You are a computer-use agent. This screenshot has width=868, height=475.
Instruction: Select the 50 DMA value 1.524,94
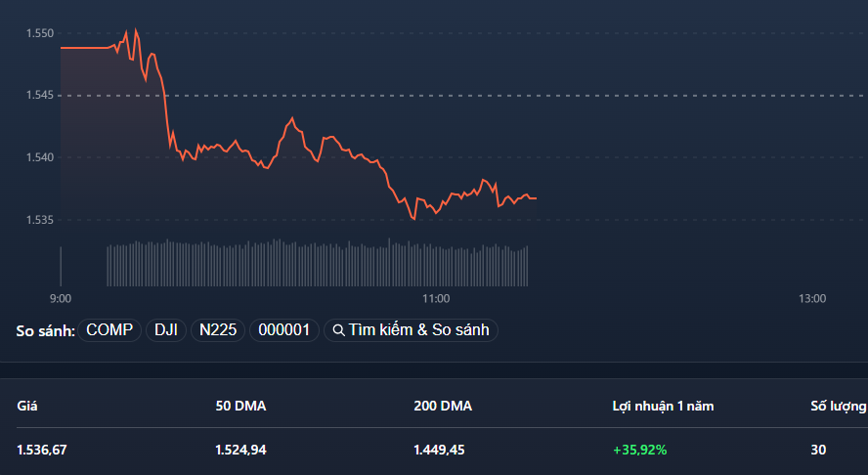[x=240, y=450]
